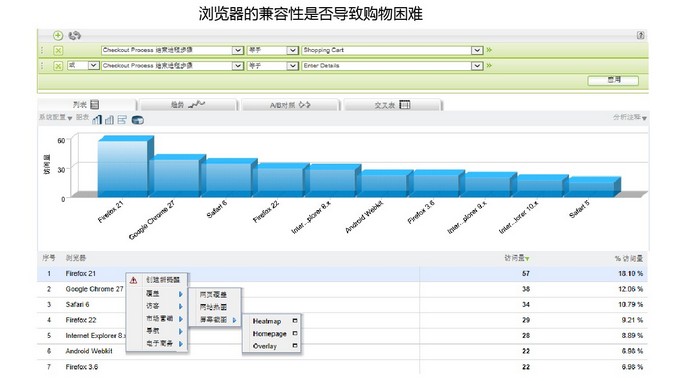Remove the first filter row with X
The width and height of the screenshot is (680, 381).
tap(58, 51)
